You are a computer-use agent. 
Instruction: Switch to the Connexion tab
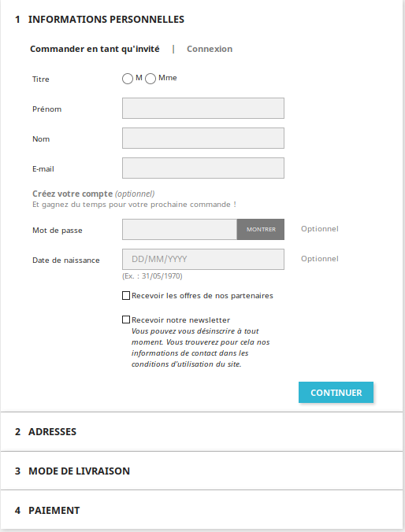pos(210,49)
